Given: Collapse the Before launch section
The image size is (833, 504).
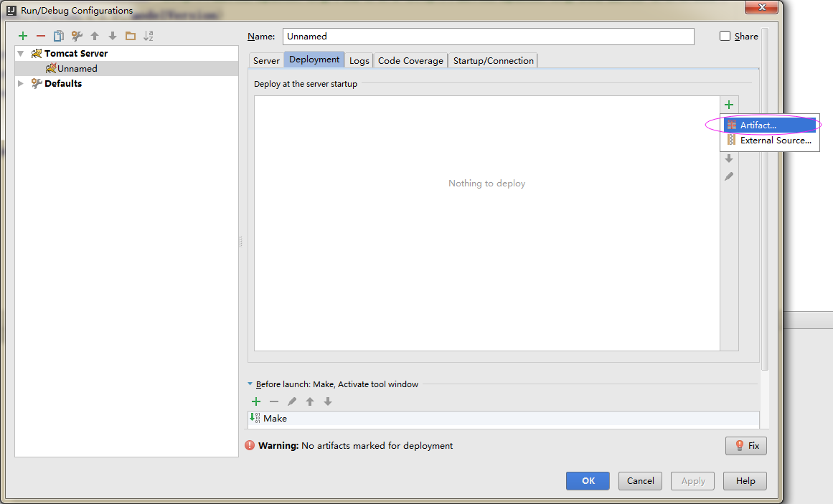Looking at the screenshot, I should coord(250,384).
